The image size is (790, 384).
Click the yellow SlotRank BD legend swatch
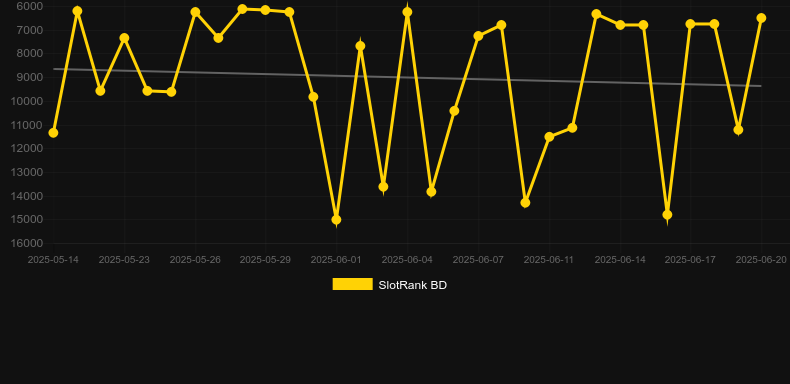[x=353, y=284]
